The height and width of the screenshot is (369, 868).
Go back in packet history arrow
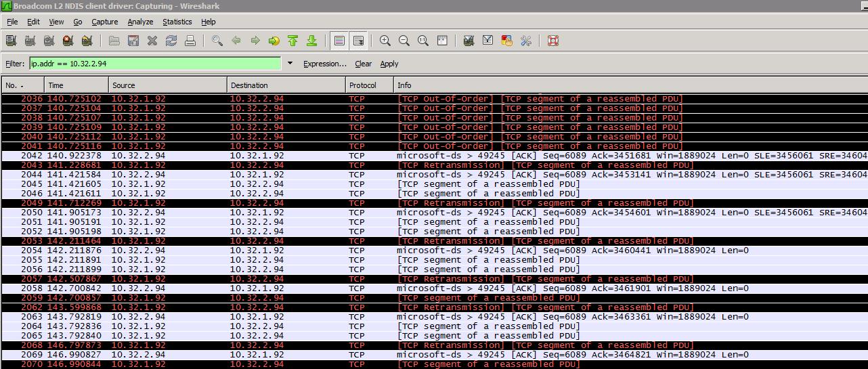(x=236, y=41)
